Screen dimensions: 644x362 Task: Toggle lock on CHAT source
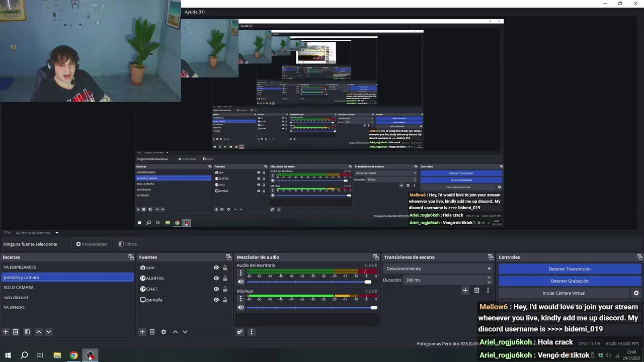[225, 289]
